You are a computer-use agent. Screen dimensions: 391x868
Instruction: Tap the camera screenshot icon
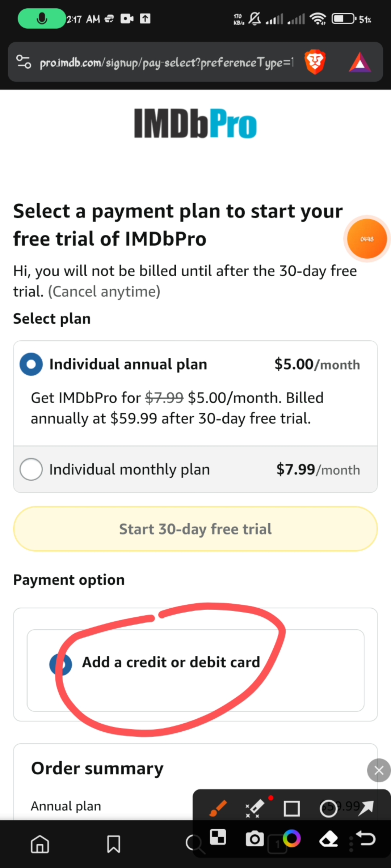tap(255, 838)
